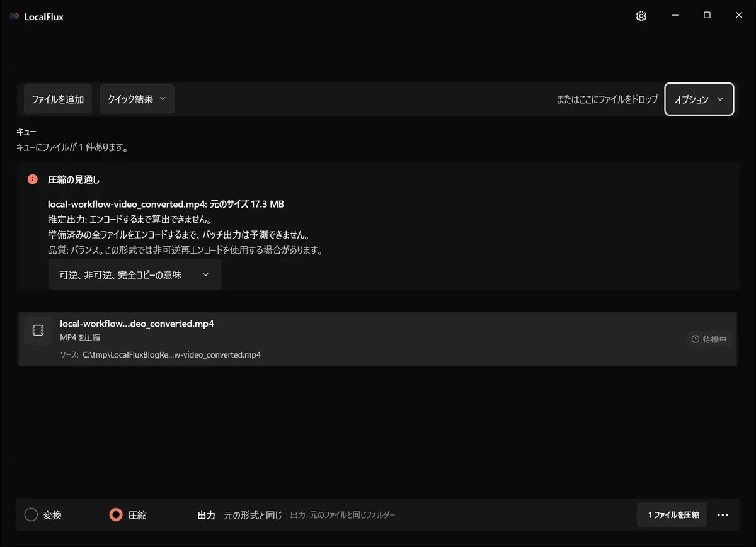
Task: Minimize the LocalFlux window
Action: coord(675,16)
